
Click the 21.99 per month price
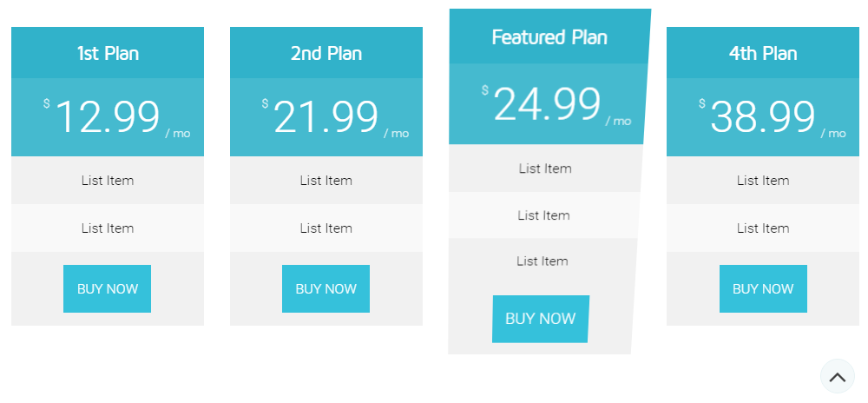326,117
